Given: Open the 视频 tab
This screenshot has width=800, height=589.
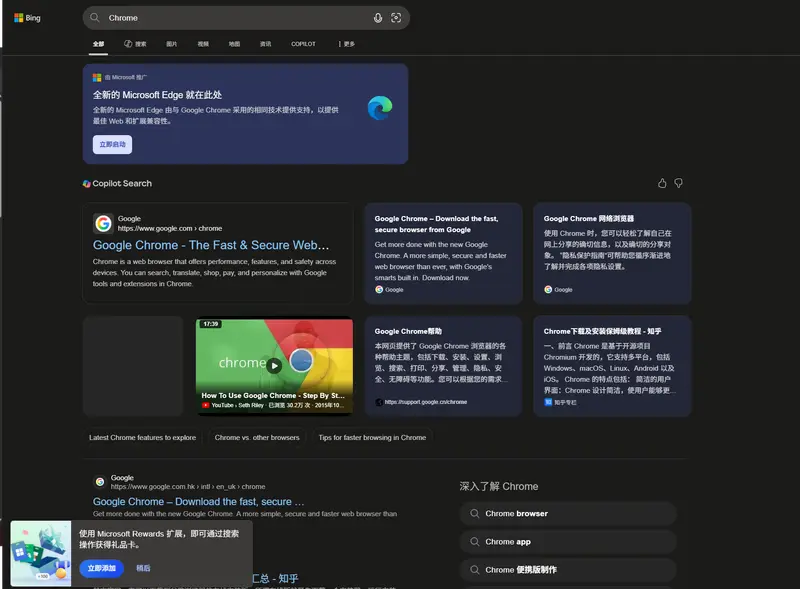Looking at the screenshot, I should (x=204, y=44).
